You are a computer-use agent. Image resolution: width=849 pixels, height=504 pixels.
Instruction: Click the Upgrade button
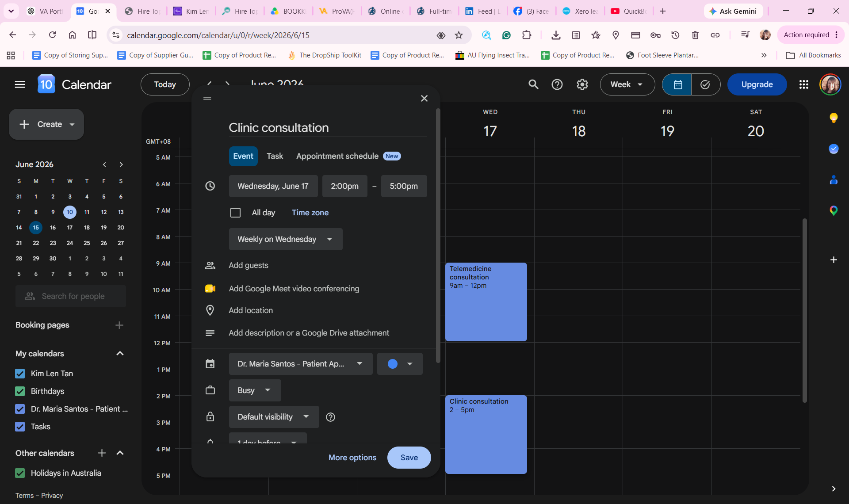(757, 84)
